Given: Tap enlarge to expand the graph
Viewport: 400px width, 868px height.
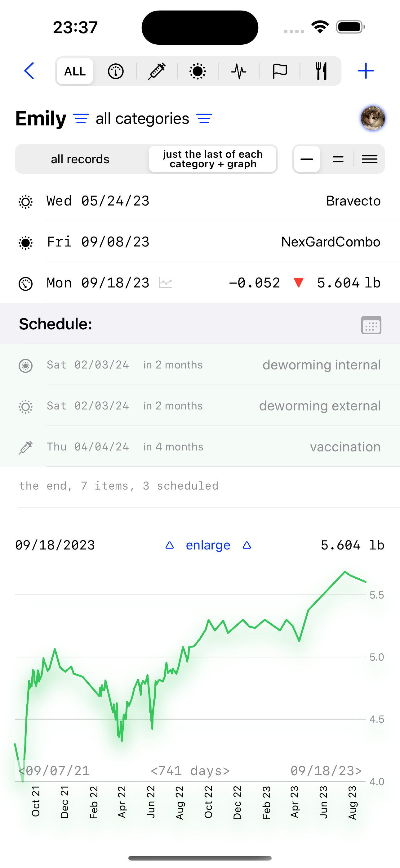Looking at the screenshot, I should (x=208, y=545).
